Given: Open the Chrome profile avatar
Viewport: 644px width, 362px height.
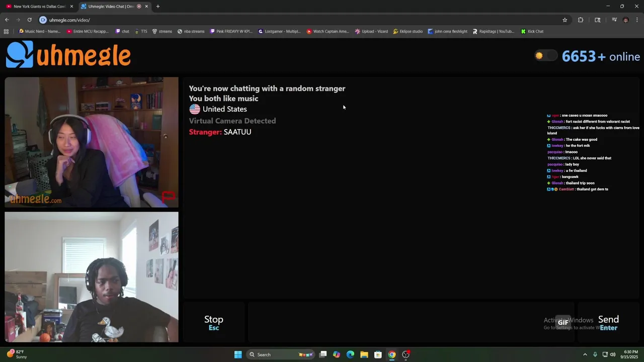Looking at the screenshot, I should click(625, 20).
